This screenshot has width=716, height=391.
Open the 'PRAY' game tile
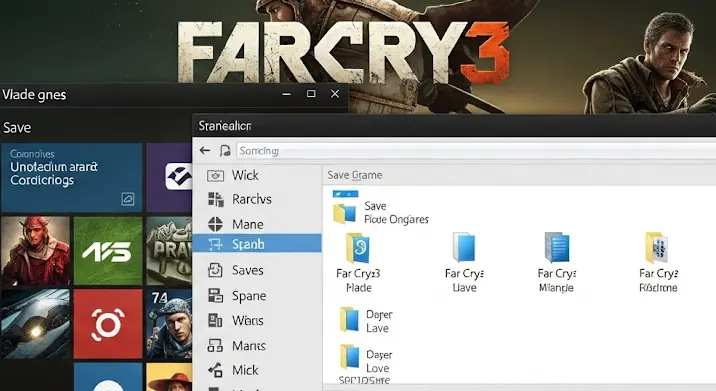coord(169,251)
